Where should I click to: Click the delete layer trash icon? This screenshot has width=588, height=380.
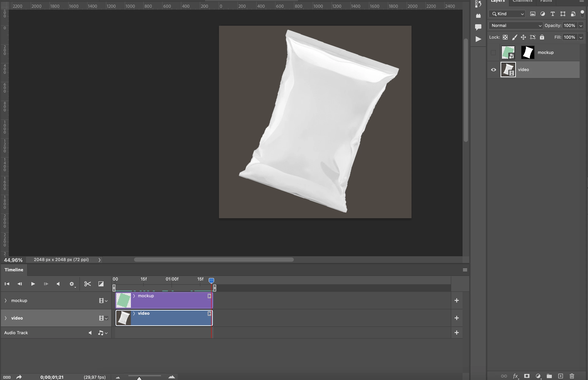(572, 376)
